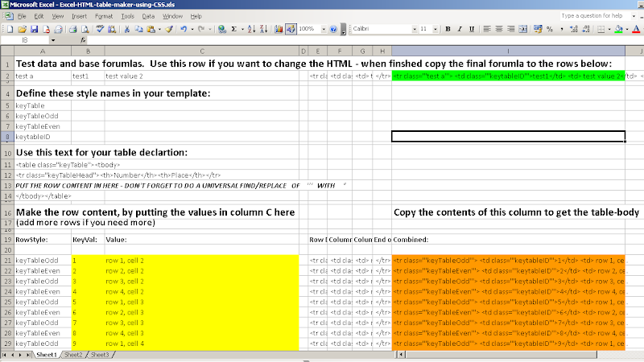Run the Spelling check
The image size is (644, 362).
coord(100,29)
